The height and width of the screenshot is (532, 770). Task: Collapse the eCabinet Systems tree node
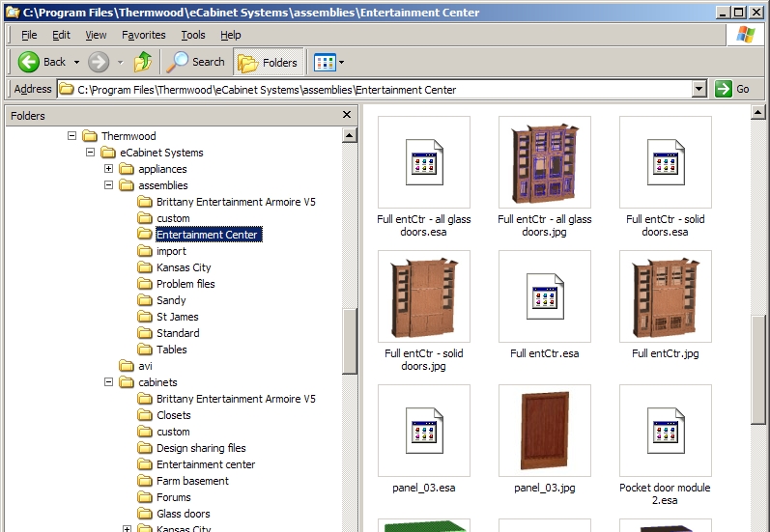pyautogui.click(x=91, y=153)
